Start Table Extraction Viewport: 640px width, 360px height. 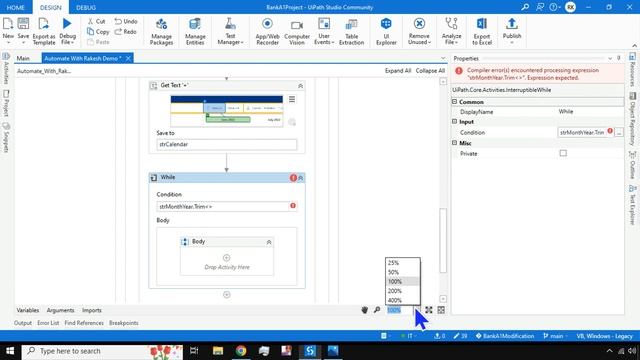[351, 31]
